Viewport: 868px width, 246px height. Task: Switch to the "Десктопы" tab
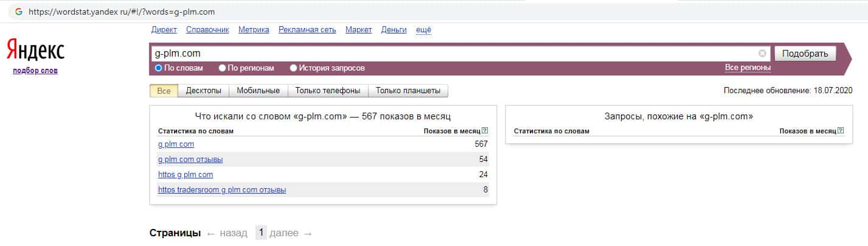point(204,91)
